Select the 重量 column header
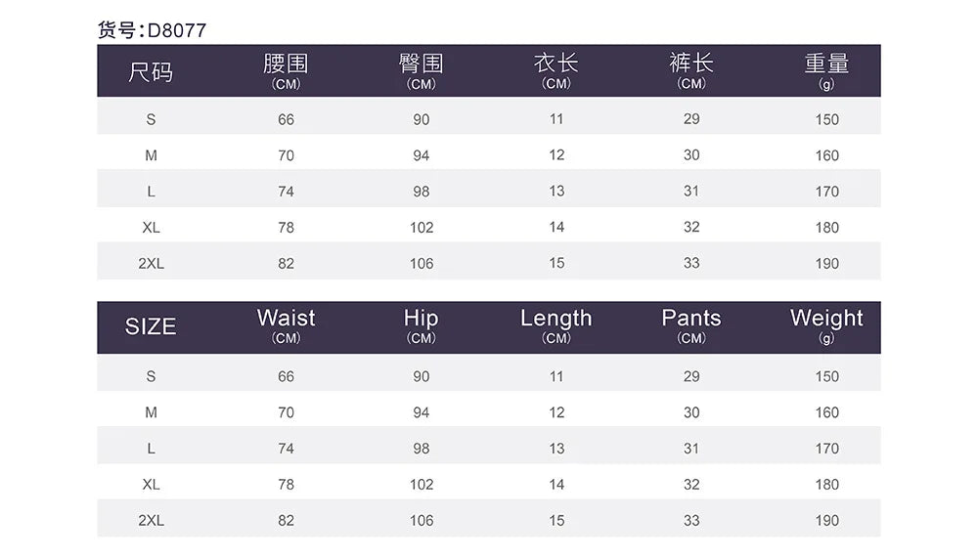 826,71
